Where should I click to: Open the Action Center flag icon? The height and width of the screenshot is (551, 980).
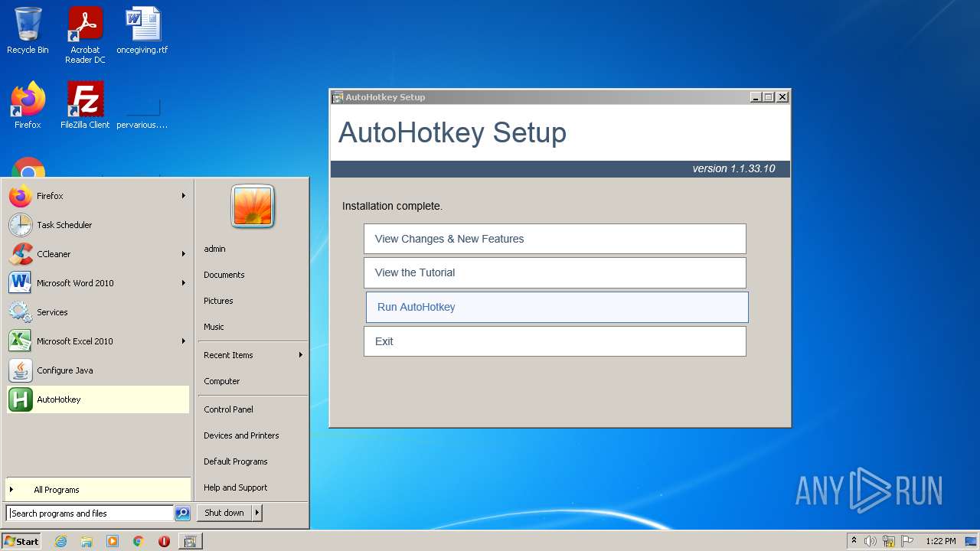point(907,541)
